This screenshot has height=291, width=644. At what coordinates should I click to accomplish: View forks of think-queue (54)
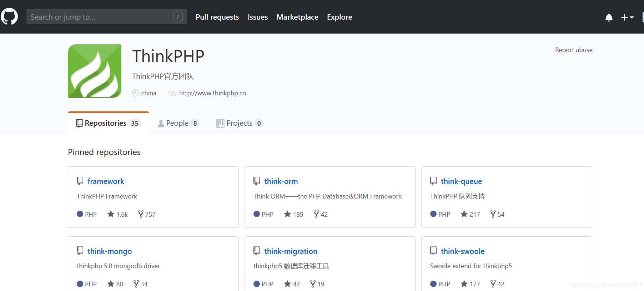pos(497,214)
